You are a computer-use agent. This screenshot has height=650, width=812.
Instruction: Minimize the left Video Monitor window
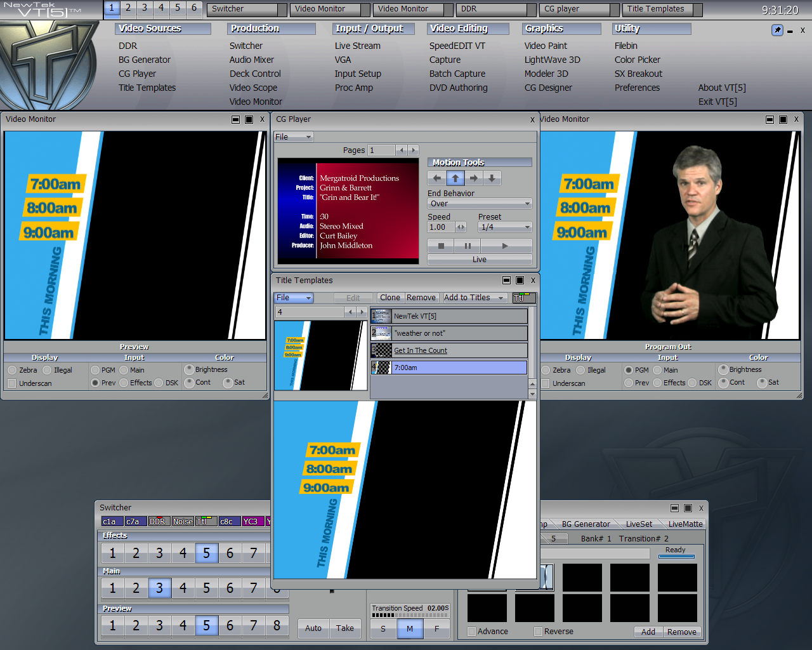click(x=235, y=119)
